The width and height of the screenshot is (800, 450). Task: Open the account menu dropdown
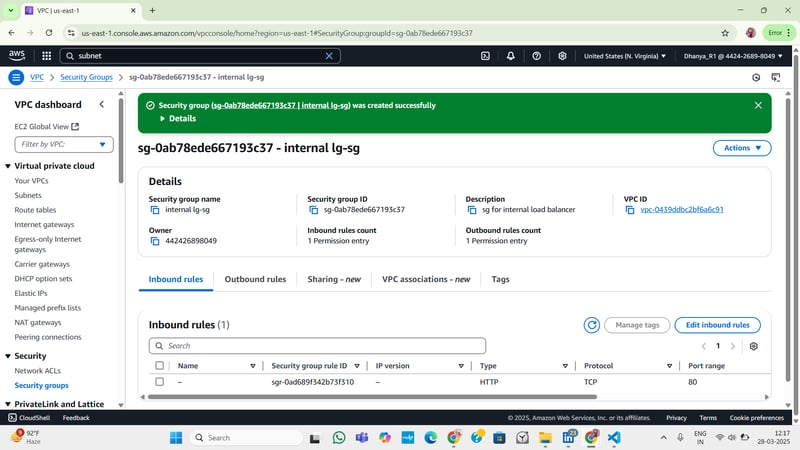click(x=733, y=56)
